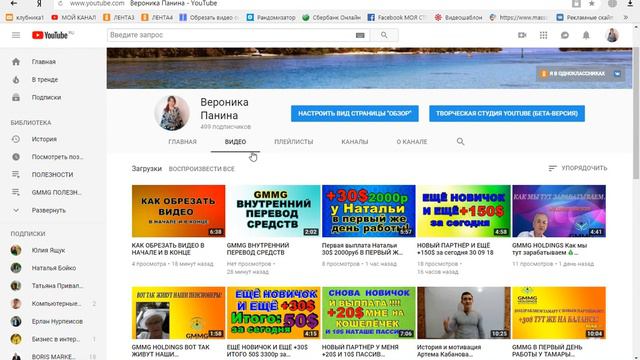Click the Home icon in sidebar
Image resolution: width=640 pixels, height=360 pixels.
point(16,62)
